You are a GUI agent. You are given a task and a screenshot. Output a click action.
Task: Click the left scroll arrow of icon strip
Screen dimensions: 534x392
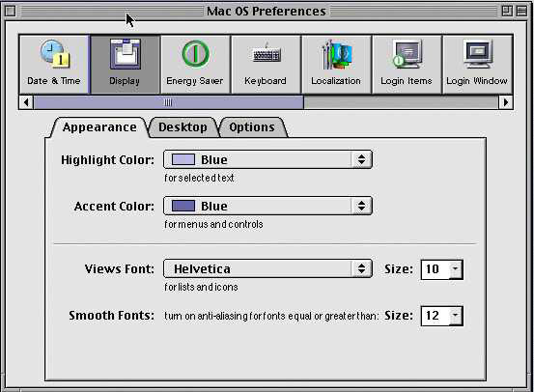click(26, 102)
